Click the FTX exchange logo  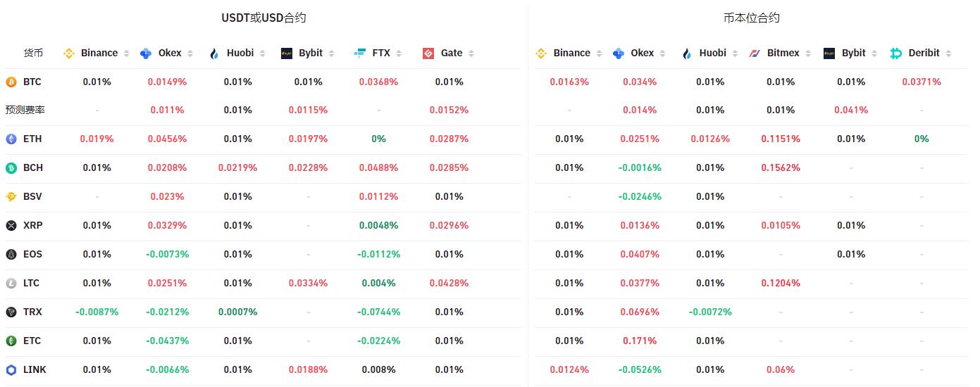tap(360, 53)
